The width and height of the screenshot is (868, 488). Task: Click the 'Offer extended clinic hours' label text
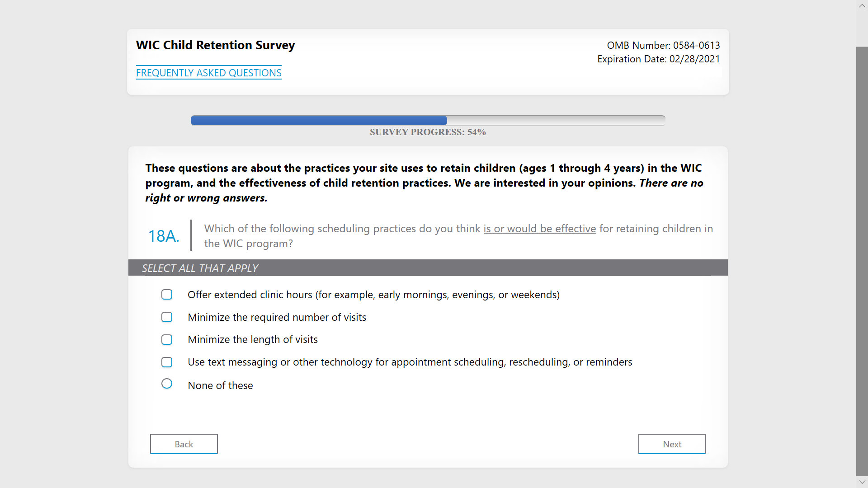(373, 295)
